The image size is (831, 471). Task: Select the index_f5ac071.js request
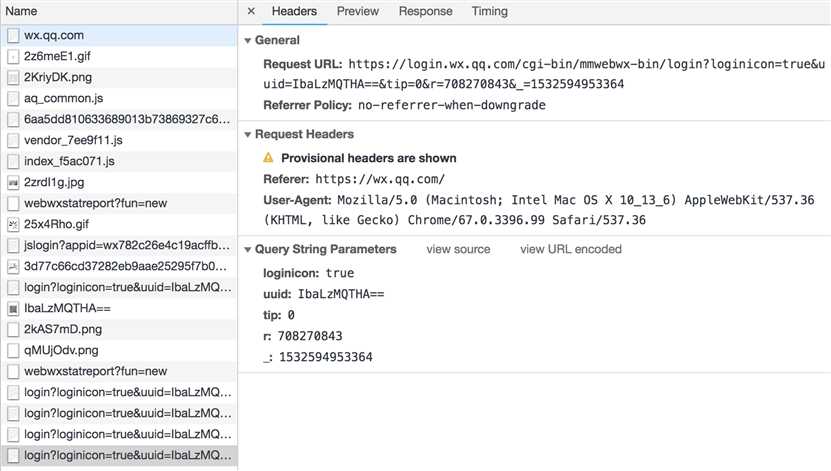tap(119, 161)
